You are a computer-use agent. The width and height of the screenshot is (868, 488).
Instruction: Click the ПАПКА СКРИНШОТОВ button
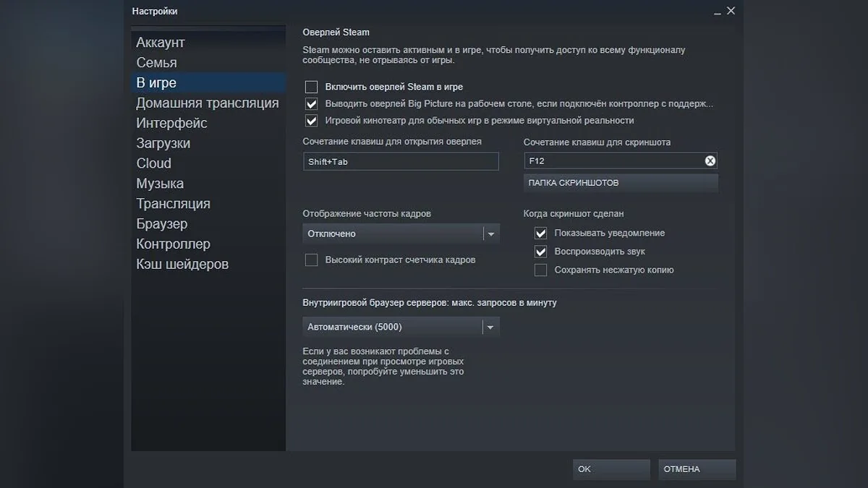click(x=621, y=183)
